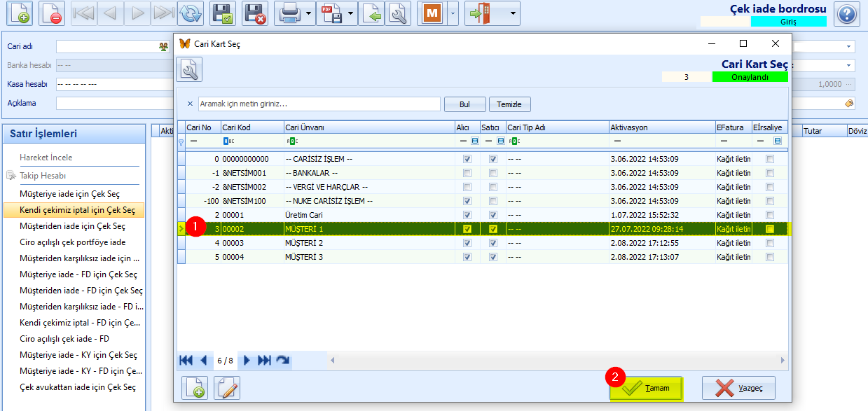This screenshot has height=411, width=868.
Task: Expand the PDF export dropdown arrow
Action: [x=351, y=13]
